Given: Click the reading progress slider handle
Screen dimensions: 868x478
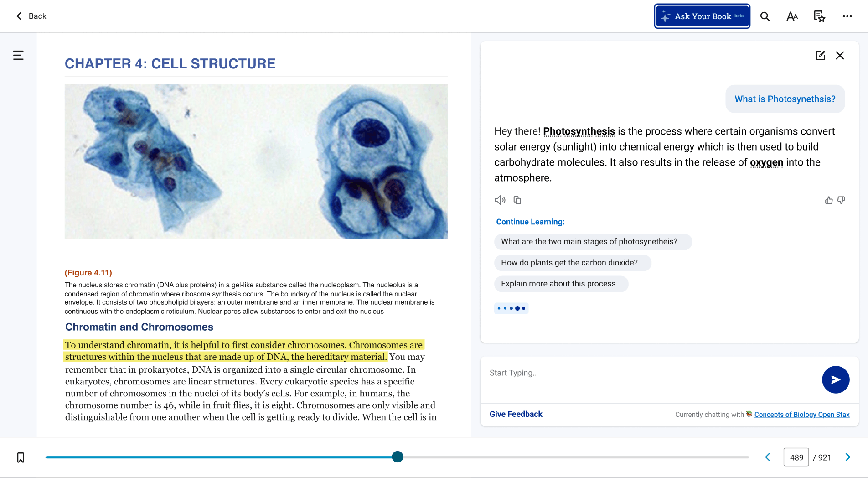Looking at the screenshot, I should (398, 457).
